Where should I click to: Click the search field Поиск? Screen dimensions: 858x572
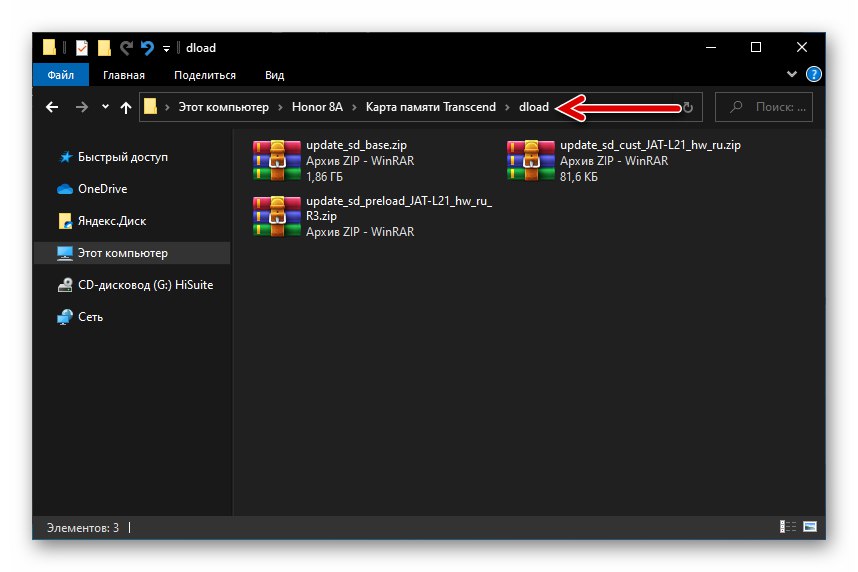tap(764, 107)
